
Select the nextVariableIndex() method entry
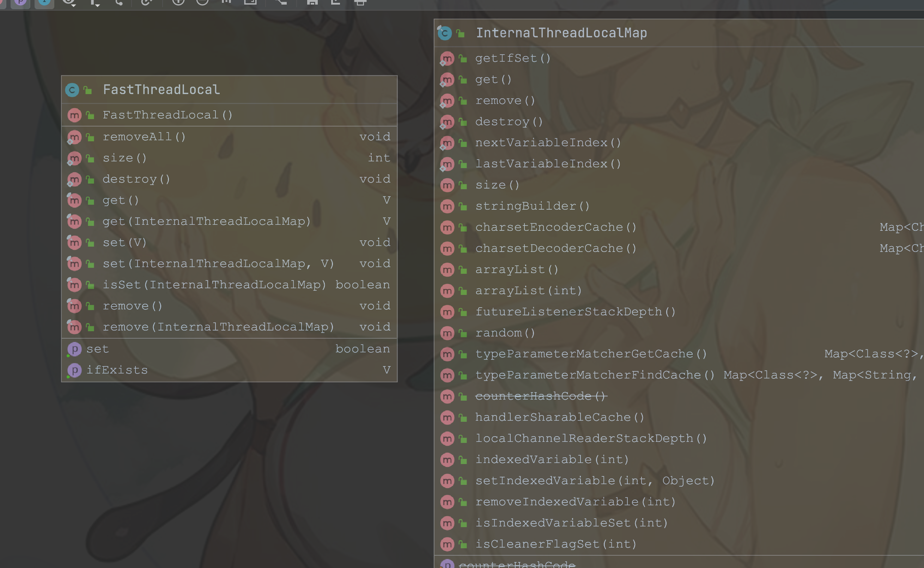548,143
